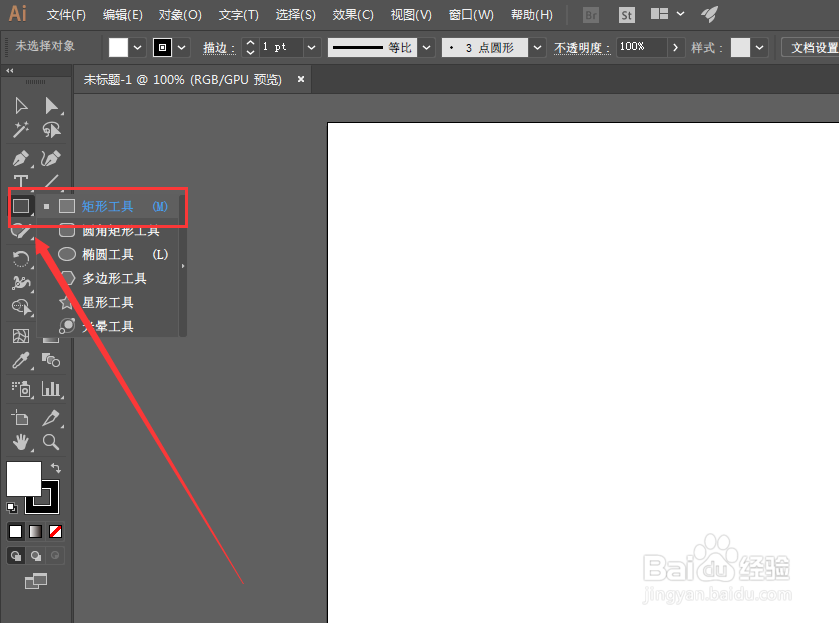Select the Zoom tool

pyautogui.click(x=51, y=442)
